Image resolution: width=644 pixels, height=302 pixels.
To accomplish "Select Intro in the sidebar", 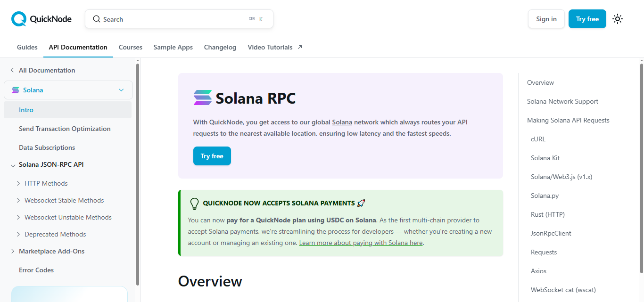I will point(67,110).
